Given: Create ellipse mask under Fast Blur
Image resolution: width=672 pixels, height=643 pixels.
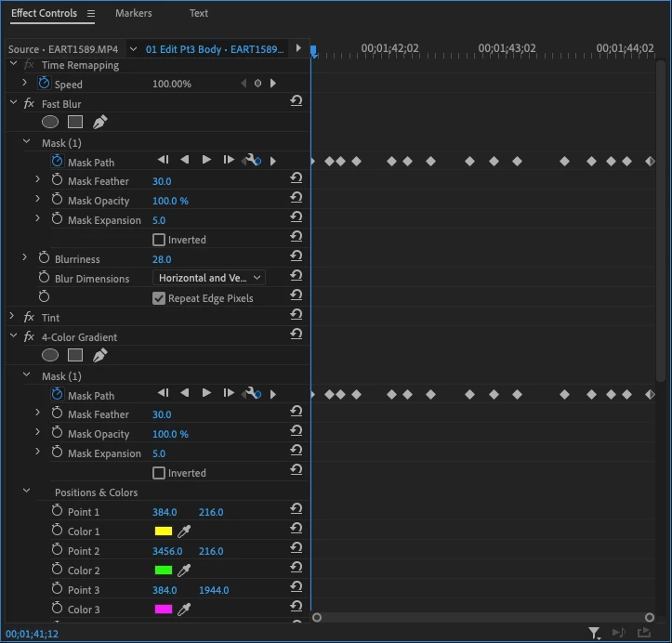Looking at the screenshot, I should [50, 122].
